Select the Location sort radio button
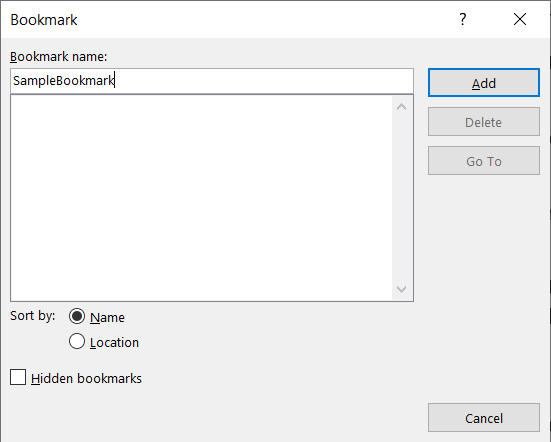Image resolution: width=551 pixels, height=442 pixels. (x=77, y=341)
